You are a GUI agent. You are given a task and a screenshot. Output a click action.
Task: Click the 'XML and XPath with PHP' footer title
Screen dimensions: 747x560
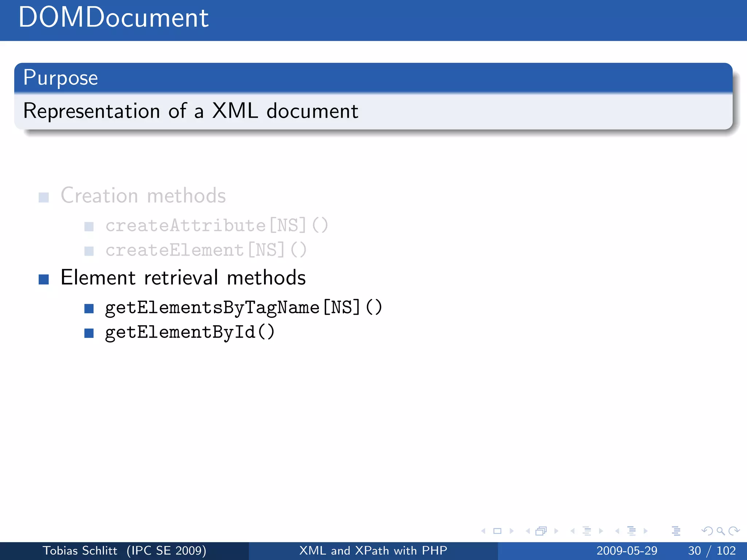373,551
